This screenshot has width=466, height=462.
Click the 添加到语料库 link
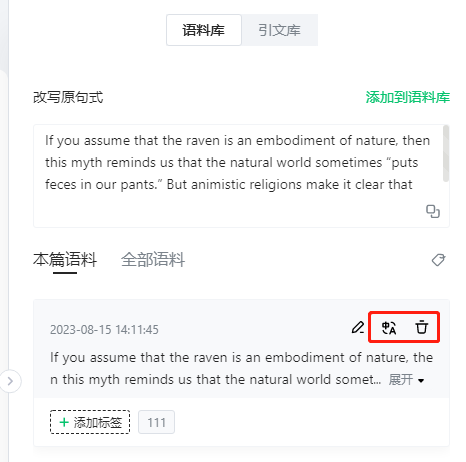click(408, 97)
